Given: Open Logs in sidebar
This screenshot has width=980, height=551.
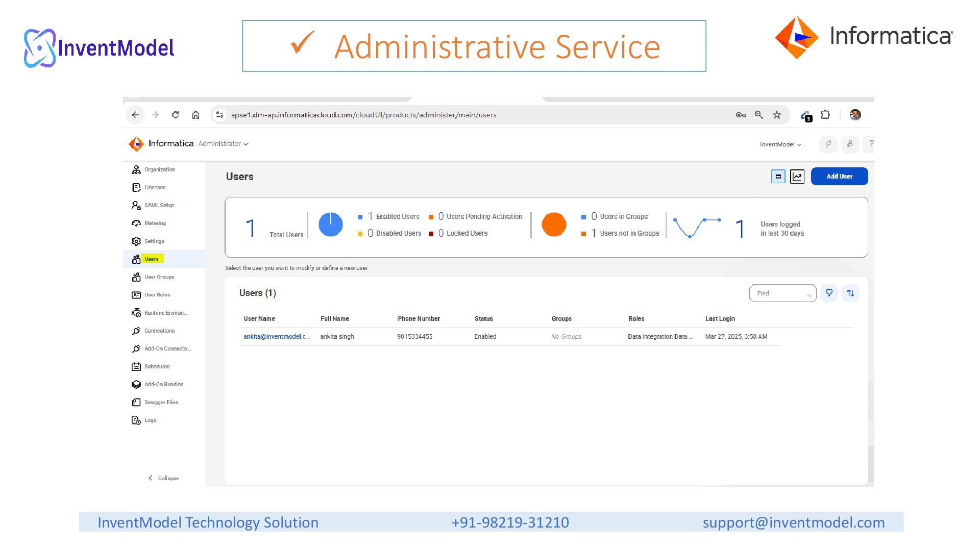Looking at the screenshot, I should pos(164,420).
